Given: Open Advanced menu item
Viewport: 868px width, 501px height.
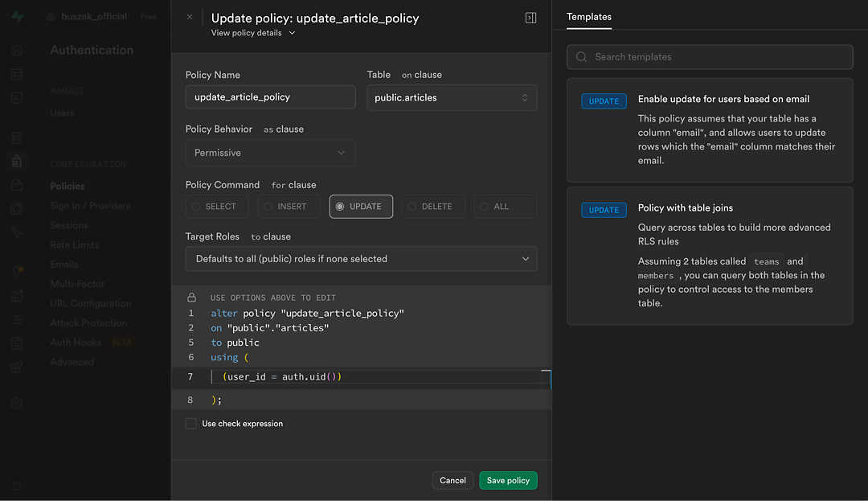Looking at the screenshot, I should (x=72, y=362).
